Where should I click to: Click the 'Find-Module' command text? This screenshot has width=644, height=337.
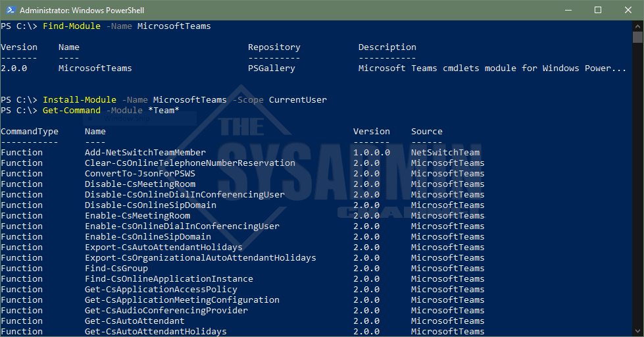point(72,26)
